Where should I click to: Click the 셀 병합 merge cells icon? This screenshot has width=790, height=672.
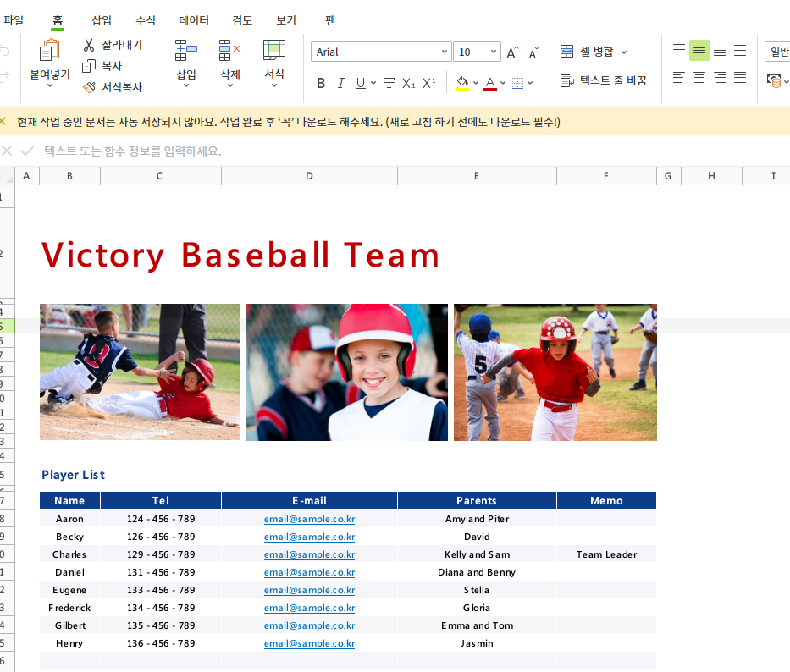[x=566, y=52]
